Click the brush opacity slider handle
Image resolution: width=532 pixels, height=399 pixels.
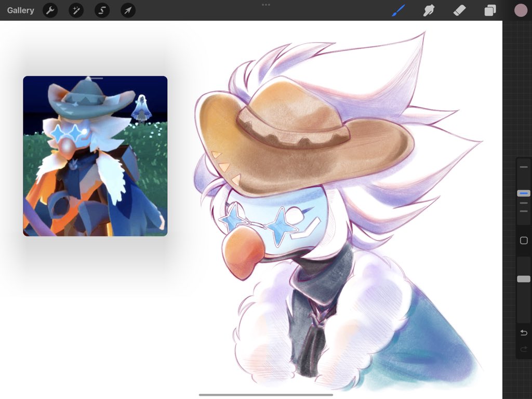pos(524,279)
